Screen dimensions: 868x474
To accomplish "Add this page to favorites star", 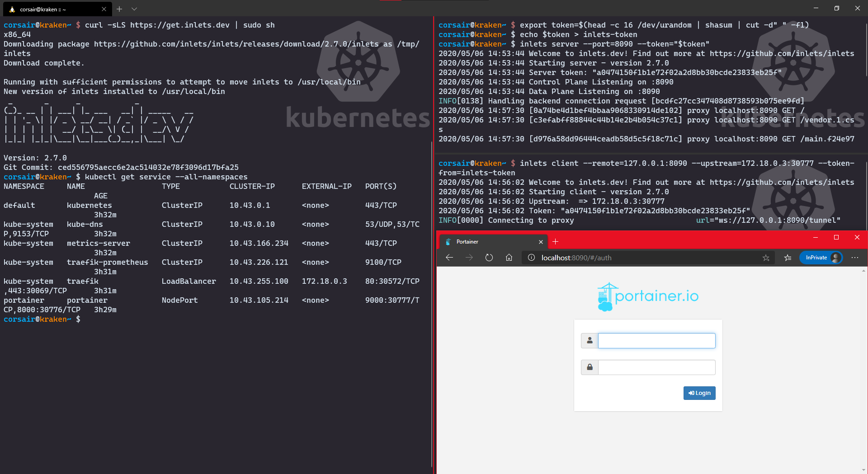I will pos(766,258).
